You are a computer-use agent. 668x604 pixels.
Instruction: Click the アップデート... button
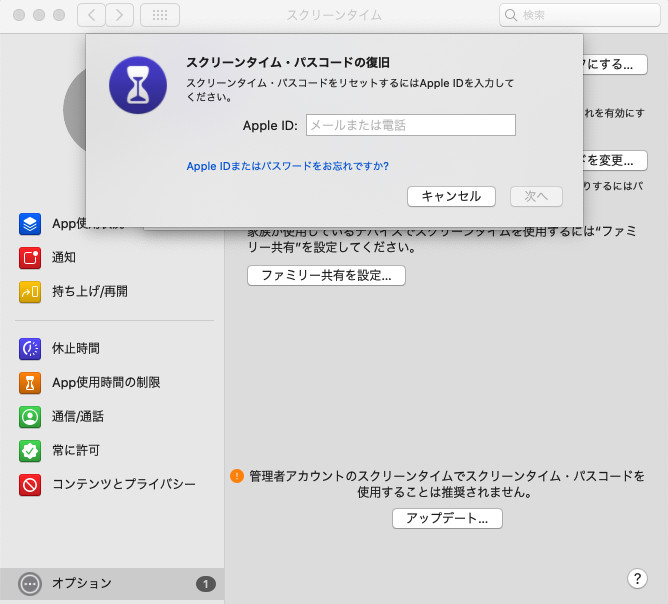pos(447,518)
